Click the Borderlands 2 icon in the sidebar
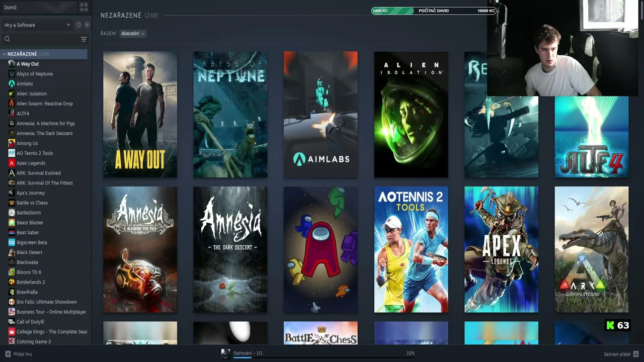This screenshot has height=362, width=644. point(12,282)
